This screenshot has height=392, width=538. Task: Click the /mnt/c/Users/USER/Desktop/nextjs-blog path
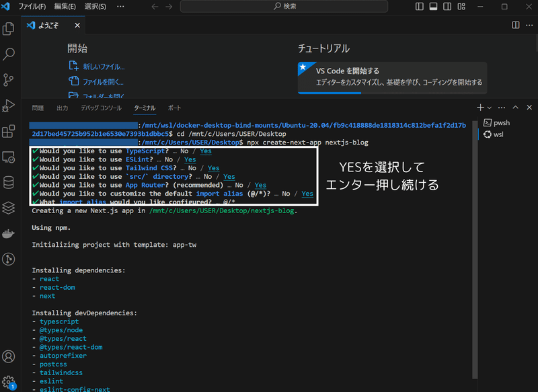pos(221,210)
